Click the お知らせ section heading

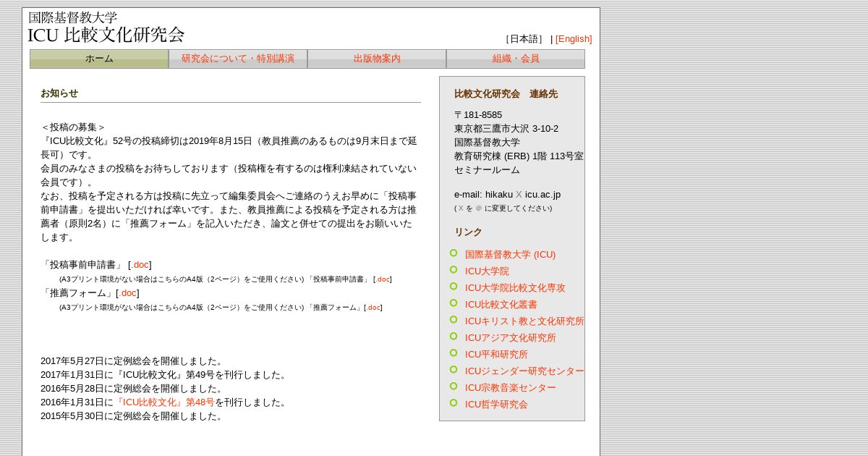click(59, 93)
